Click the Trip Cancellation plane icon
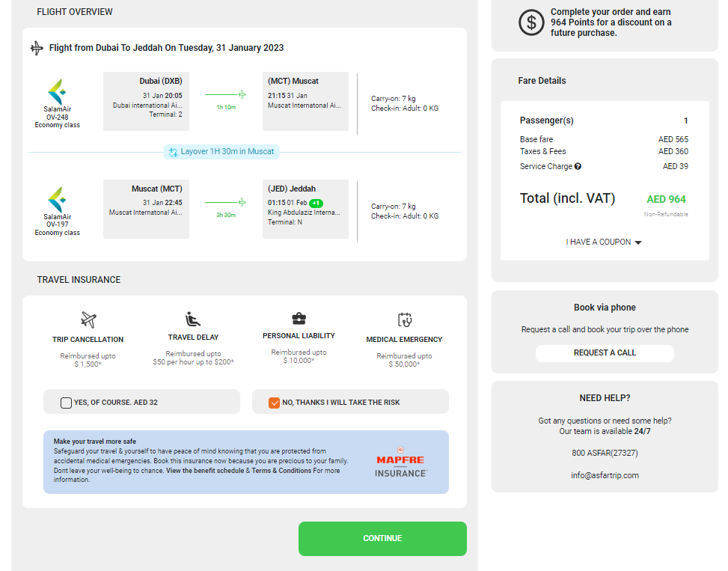 point(88,320)
